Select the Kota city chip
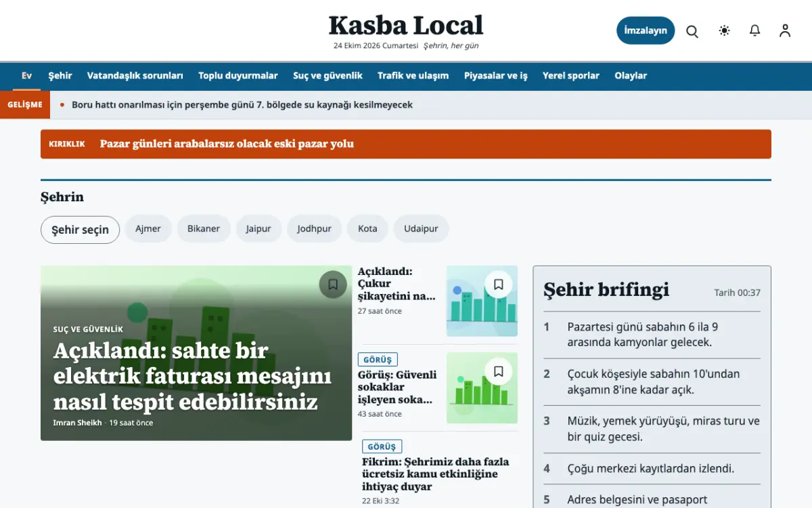The height and width of the screenshot is (508, 812). pyautogui.click(x=367, y=229)
